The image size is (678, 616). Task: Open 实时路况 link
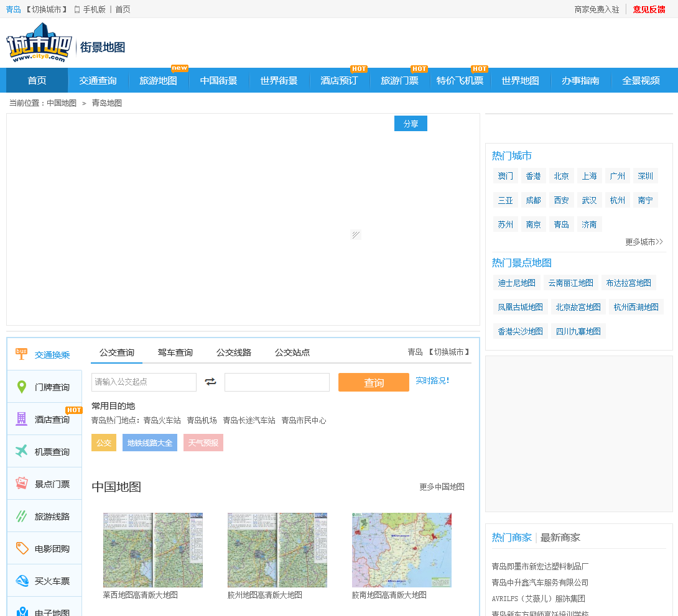[432, 380]
